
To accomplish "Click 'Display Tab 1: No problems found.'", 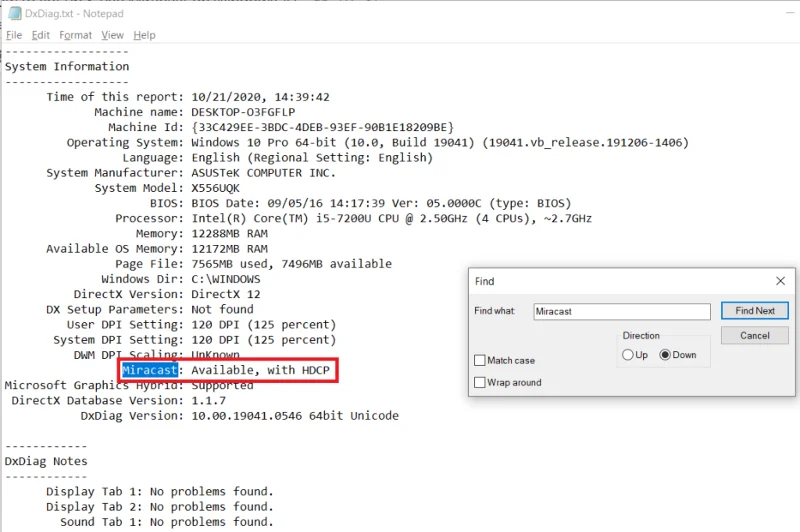I will pyautogui.click(x=160, y=491).
